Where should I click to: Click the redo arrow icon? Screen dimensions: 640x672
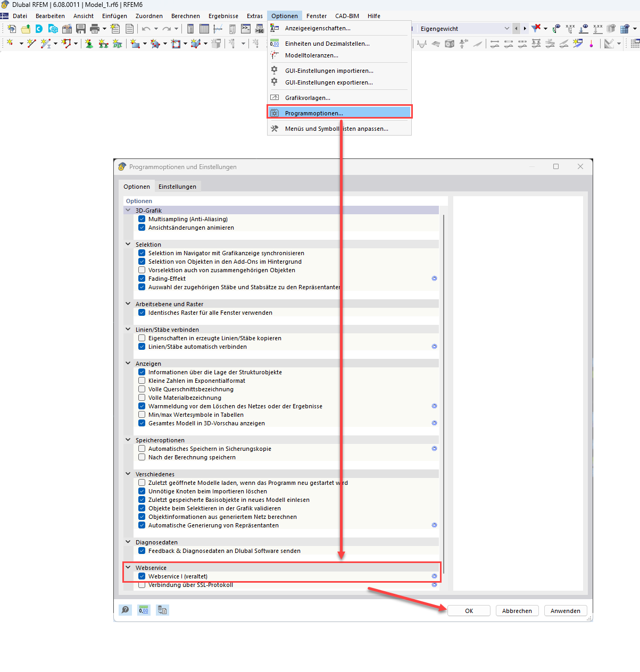pyautogui.click(x=167, y=29)
